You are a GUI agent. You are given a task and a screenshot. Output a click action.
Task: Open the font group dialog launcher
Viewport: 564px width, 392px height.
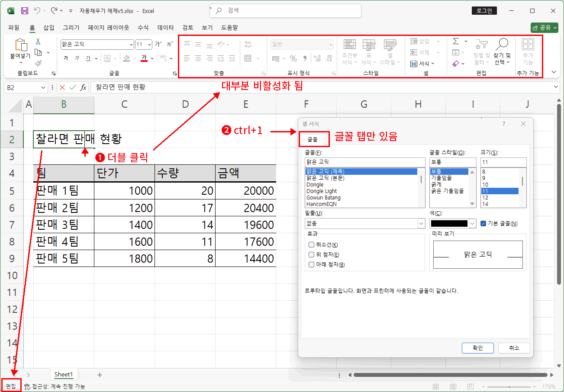click(x=175, y=74)
